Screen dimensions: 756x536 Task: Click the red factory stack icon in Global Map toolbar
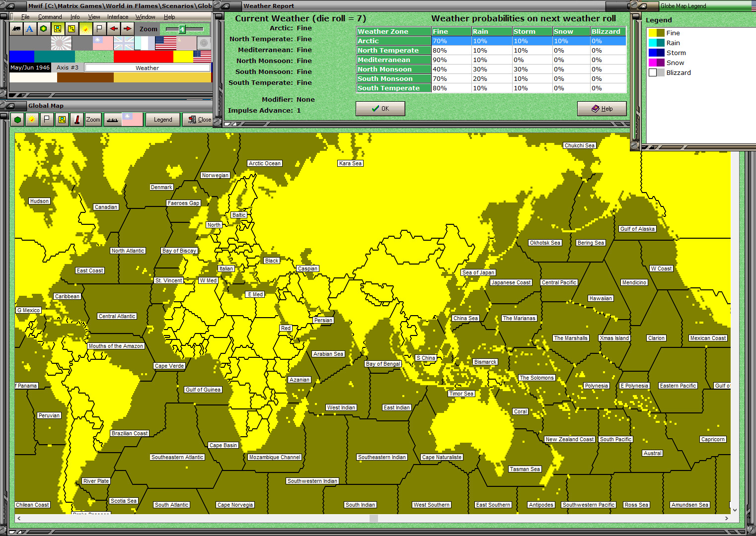point(76,120)
